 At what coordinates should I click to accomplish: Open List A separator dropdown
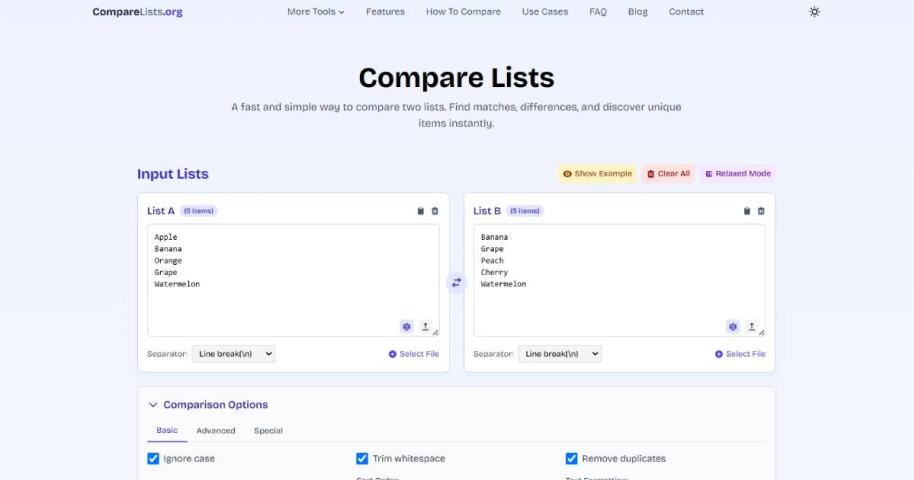click(x=233, y=354)
